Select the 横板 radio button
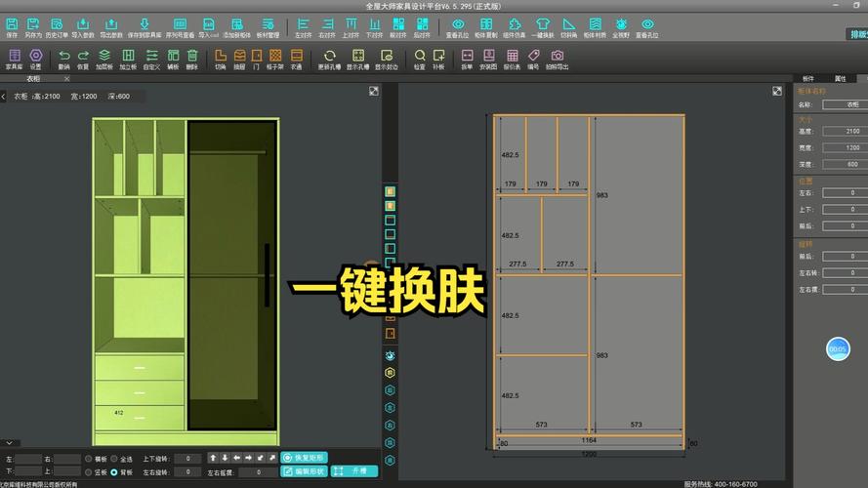 coord(89,459)
